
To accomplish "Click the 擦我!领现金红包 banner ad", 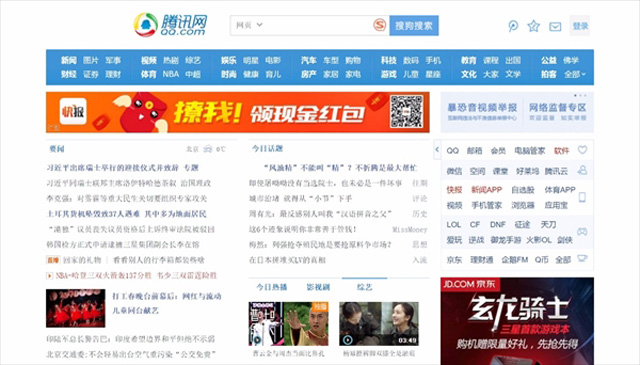I will [x=238, y=112].
